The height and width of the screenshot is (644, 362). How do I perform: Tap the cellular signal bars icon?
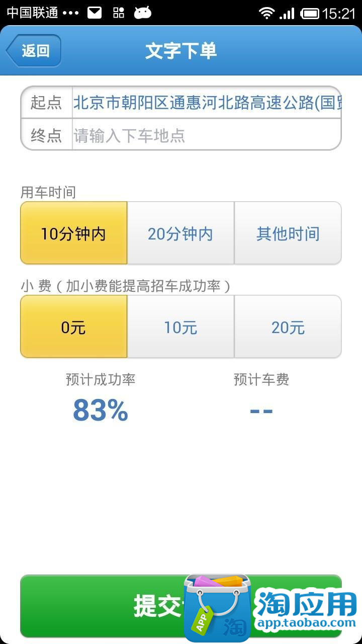[287, 13]
